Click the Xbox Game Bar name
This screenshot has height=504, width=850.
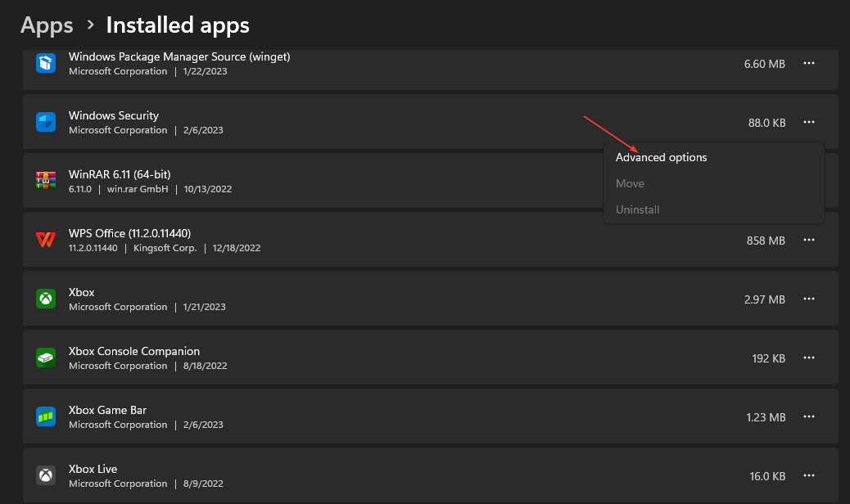tap(108, 411)
